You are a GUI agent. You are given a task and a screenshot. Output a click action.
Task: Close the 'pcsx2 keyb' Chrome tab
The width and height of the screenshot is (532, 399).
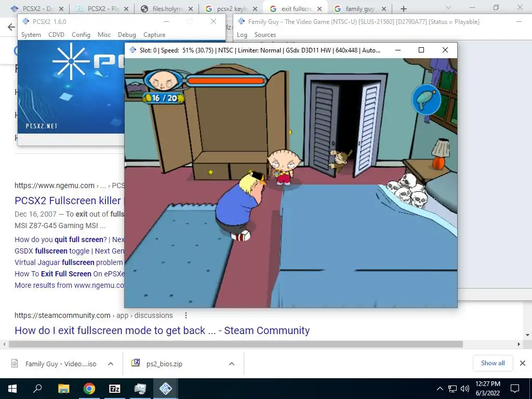255,9
